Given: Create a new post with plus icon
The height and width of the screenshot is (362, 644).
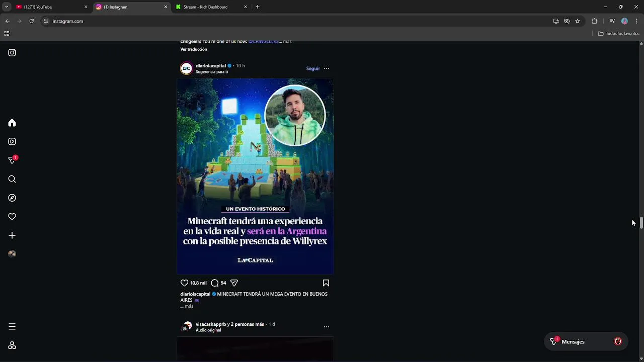Looking at the screenshot, I should click(12, 235).
